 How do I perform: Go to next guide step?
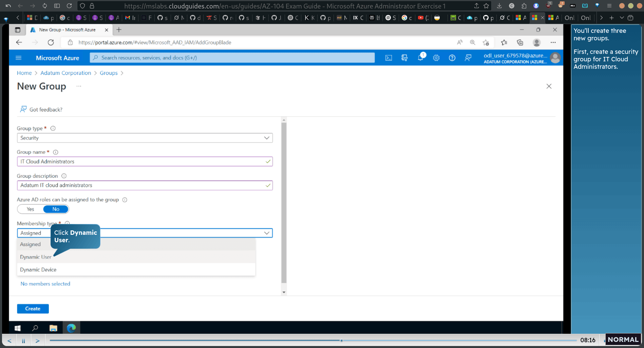coord(38,341)
